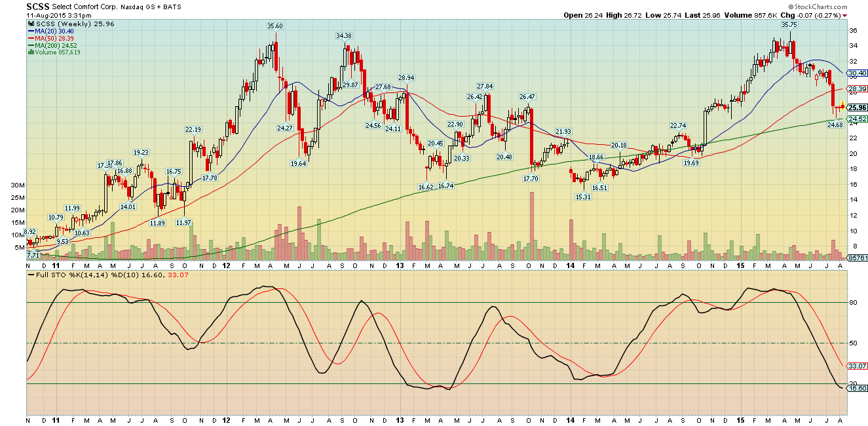Click the 7.71 starting low label
This screenshot has height=426, width=868.
(x=33, y=254)
